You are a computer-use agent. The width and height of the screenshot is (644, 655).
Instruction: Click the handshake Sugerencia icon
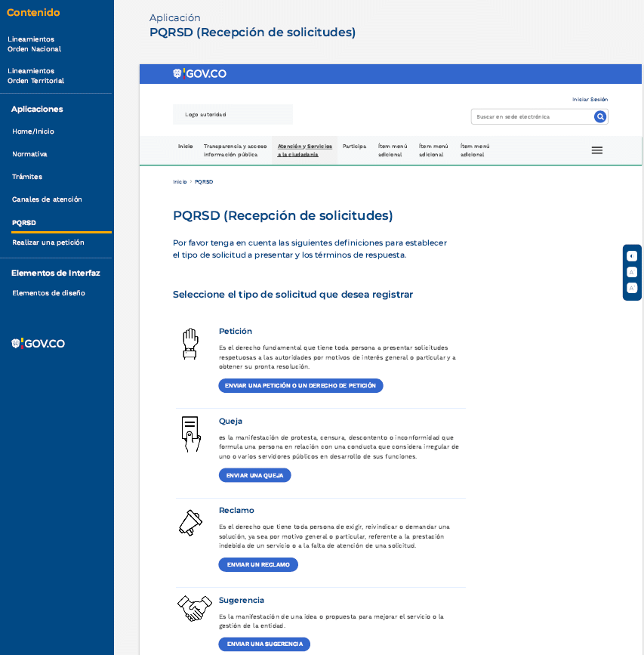(x=194, y=608)
